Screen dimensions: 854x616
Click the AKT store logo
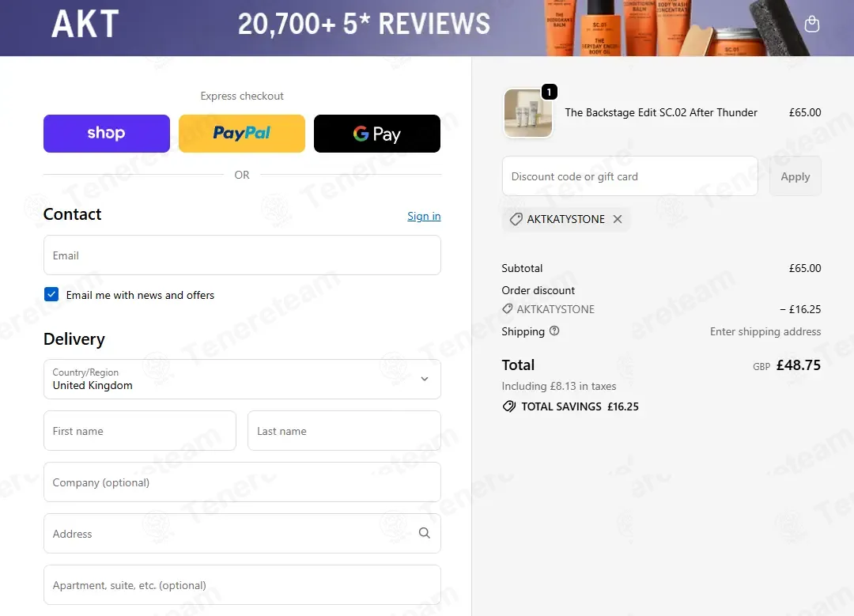click(85, 24)
